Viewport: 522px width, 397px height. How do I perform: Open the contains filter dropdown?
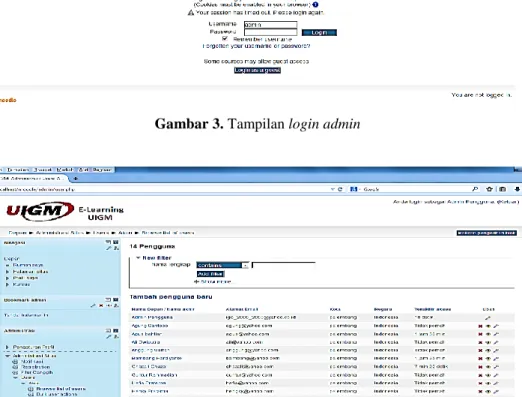(222, 265)
